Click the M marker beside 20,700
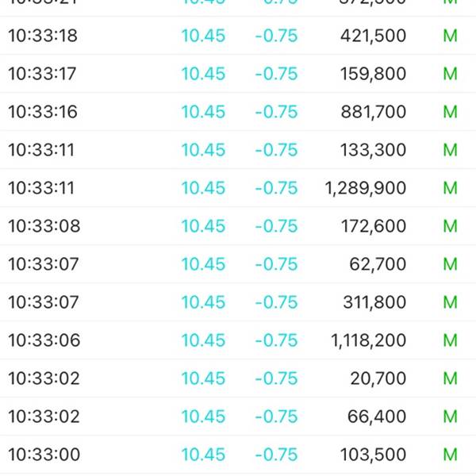 450,378
